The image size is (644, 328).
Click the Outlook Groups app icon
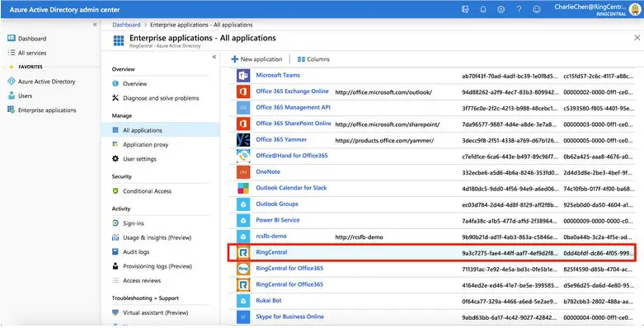click(x=243, y=204)
